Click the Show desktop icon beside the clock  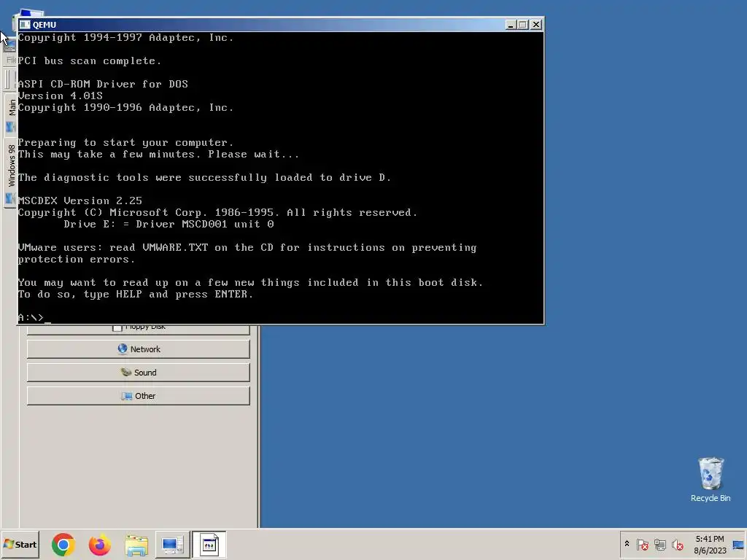738,545
